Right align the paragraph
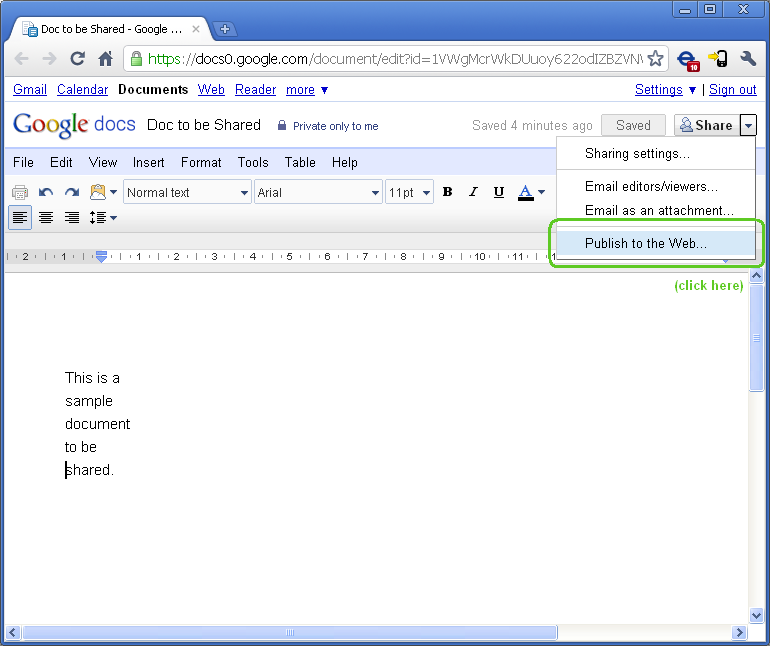 [72, 217]
